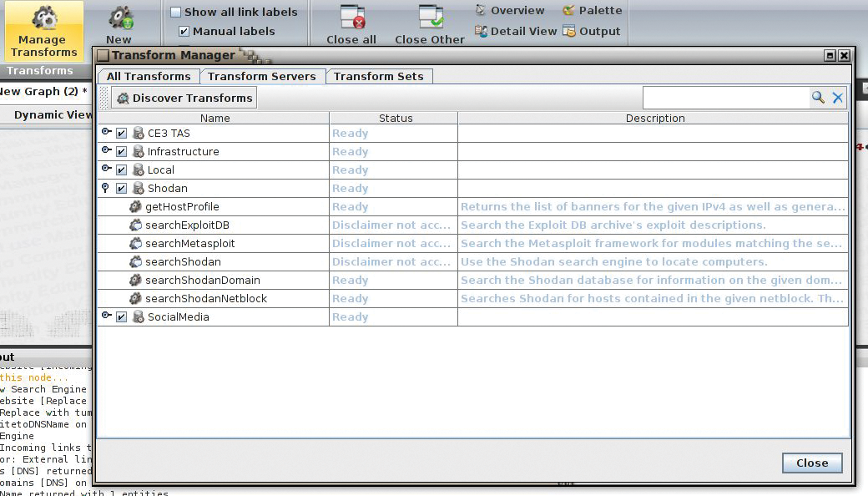This screenshot has height=496, width=868.
Task: Click the getHostProfile gear icon
Action: (x=135, y=206)
